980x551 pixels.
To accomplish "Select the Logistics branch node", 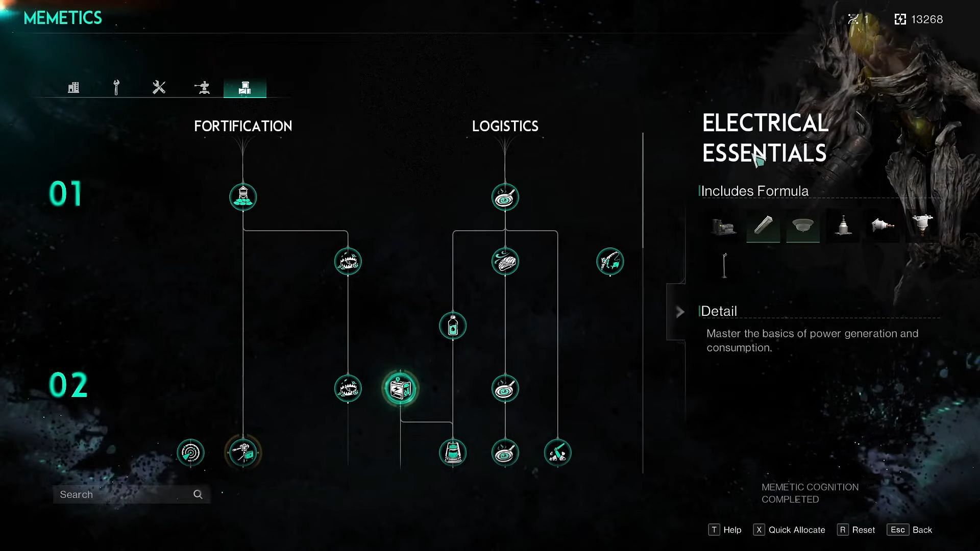I will pyautogui.click(x=505, y=196).
